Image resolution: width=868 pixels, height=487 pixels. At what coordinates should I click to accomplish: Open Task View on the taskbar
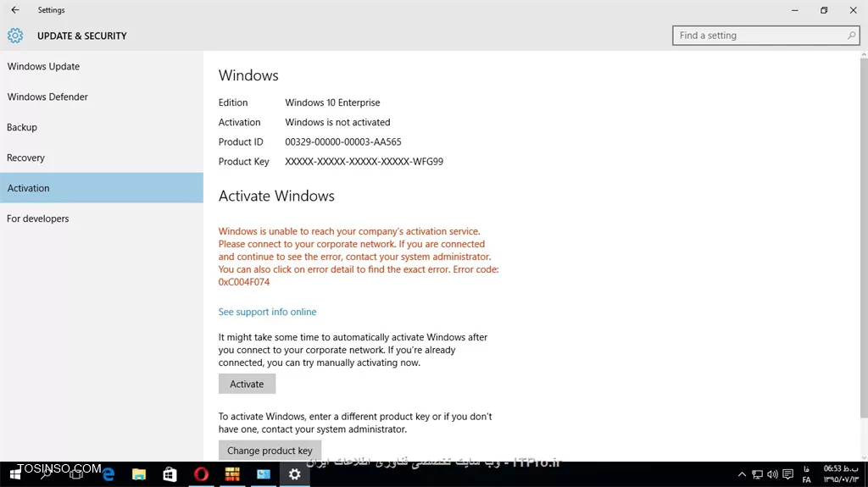pos(77,474)
